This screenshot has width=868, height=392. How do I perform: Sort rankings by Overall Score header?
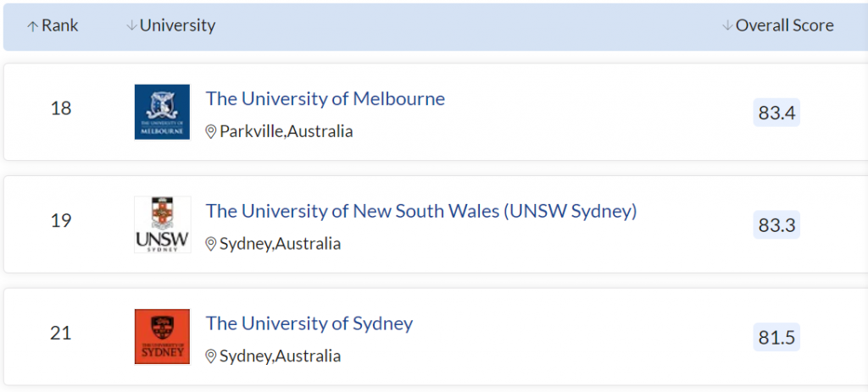point(784,26)
